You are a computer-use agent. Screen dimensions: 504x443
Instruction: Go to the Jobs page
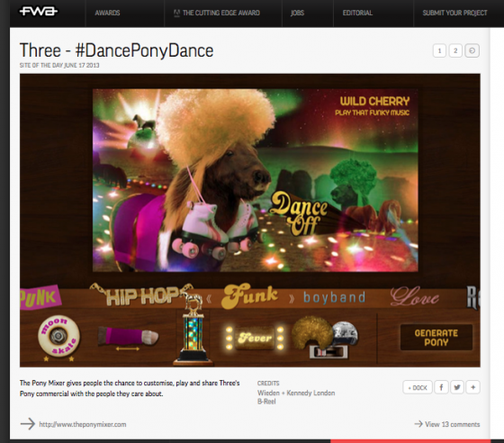pyautogui.click(x=297, y=13)
